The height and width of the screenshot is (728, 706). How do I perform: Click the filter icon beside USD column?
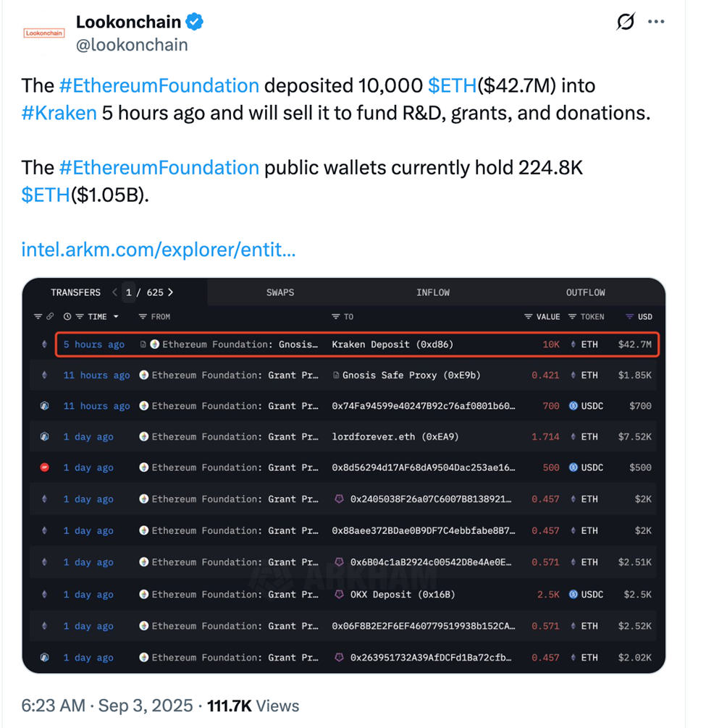pyautogui.click(x=629, y=317)
